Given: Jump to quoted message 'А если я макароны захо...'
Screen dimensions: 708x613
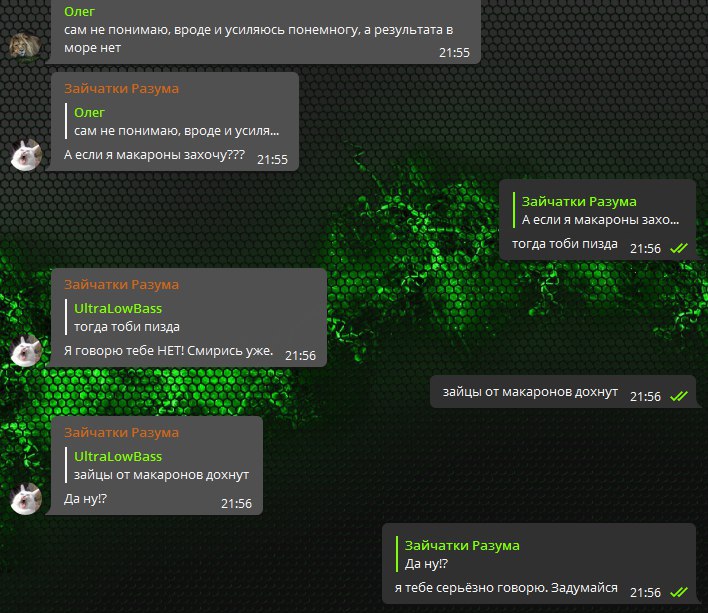Looking at the screenshot, I should pyautogui.click(x=598, y=210).
